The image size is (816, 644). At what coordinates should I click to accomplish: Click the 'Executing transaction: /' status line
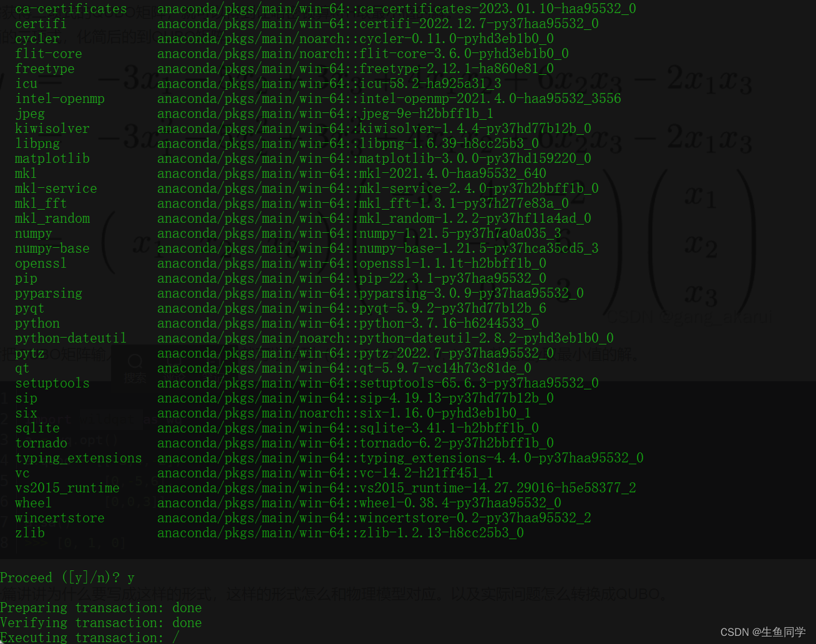click(x=90, y=637)
